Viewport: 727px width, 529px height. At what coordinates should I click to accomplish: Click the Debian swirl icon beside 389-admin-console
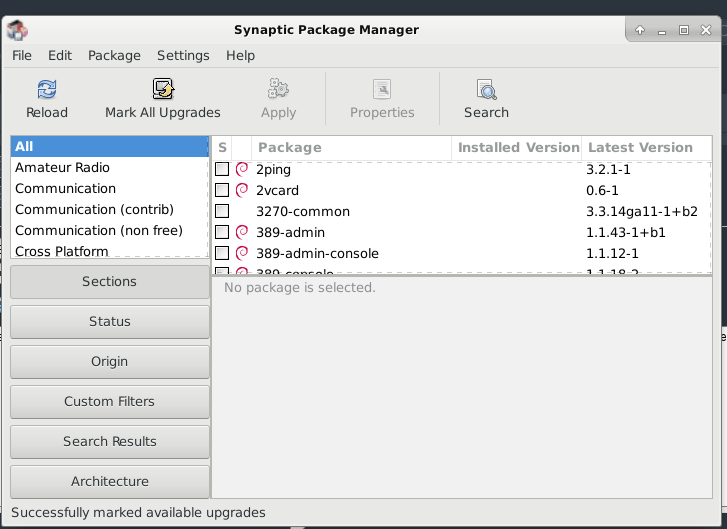point(242,253)
